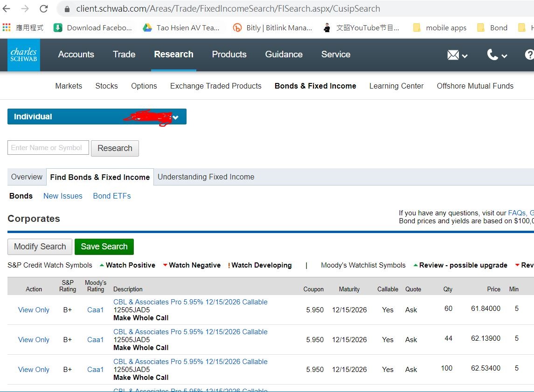The height and width of the screenshot is (392, 534).
Task: Reload the page with the refresh icon
Action: pos(43,8)
